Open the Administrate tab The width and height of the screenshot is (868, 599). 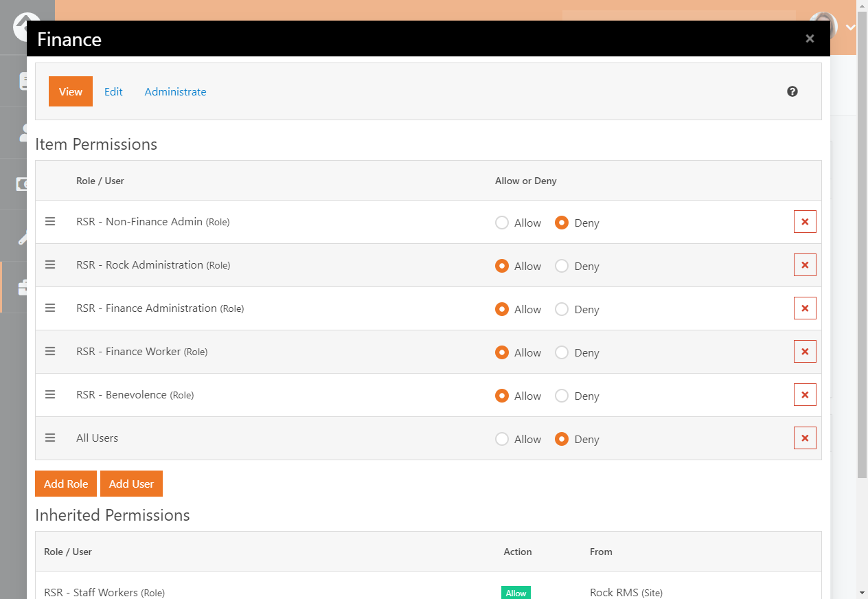click(175, 91)
